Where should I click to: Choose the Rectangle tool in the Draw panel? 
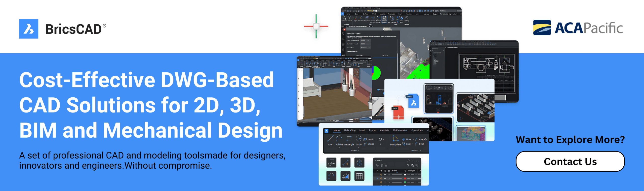tap(349, 140)
